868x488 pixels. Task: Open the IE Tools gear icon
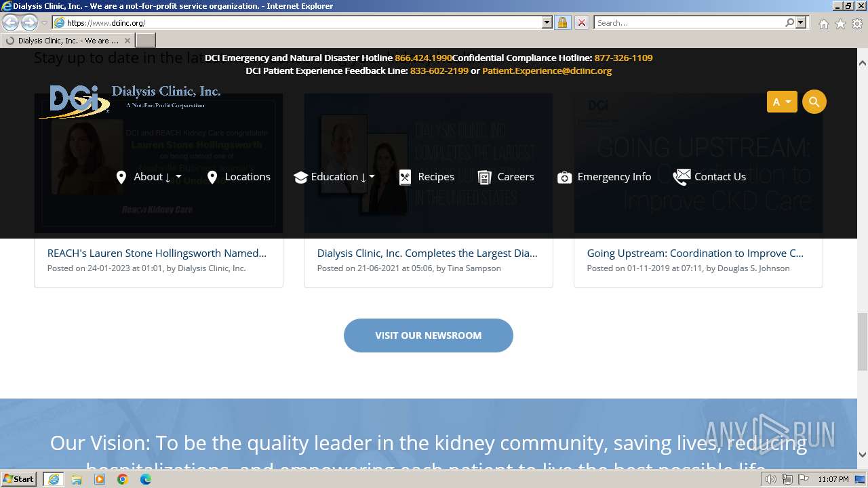[x=857, y=24]
